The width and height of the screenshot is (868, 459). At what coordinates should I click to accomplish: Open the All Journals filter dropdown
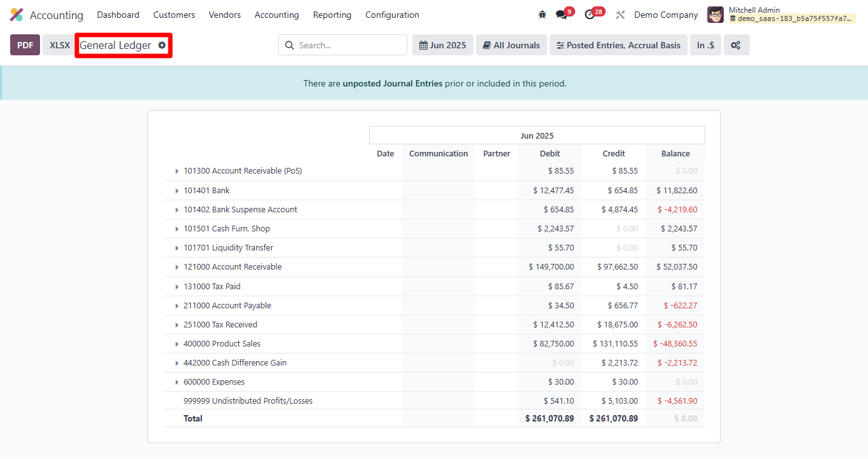(x=512, y=45)
